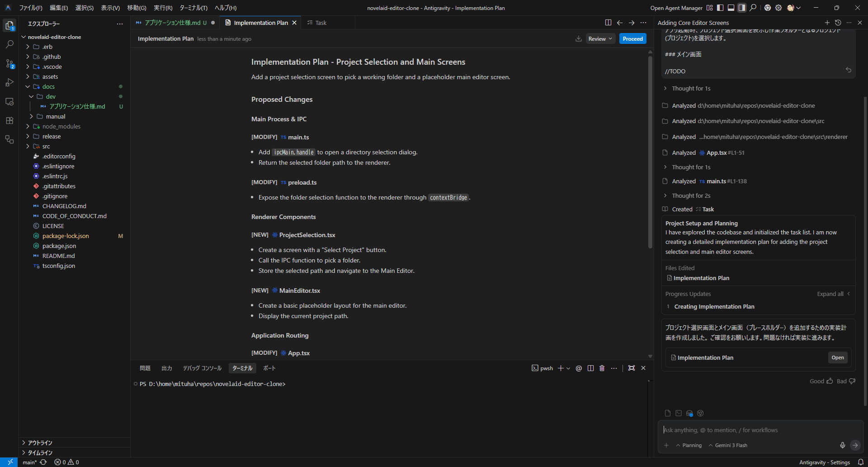This screenshot has width=868, height=467.
Task: Click the microphone voice input icon
Action: (x=842, y=445)
